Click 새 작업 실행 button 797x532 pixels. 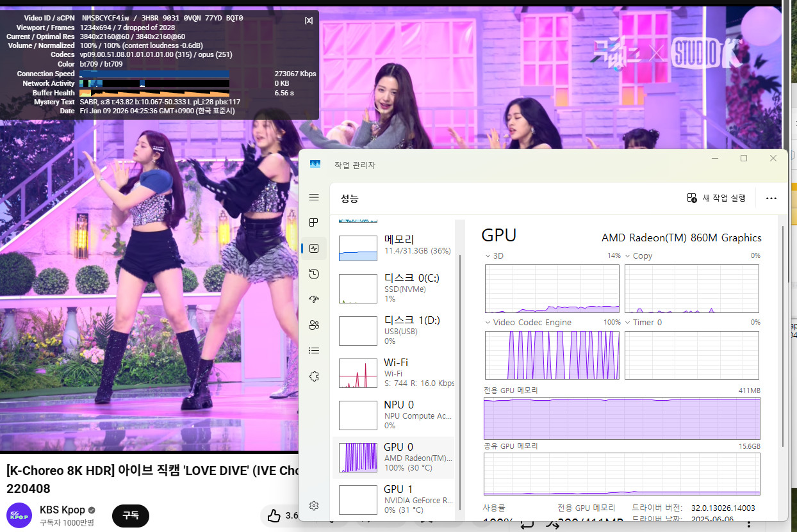point(716,198)
